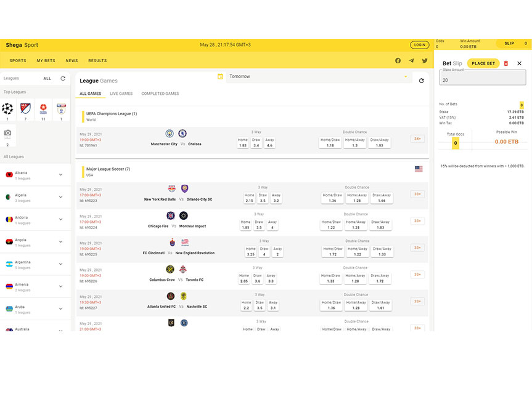Bet Away 4.6 on Chelsea

pos(270,143)
